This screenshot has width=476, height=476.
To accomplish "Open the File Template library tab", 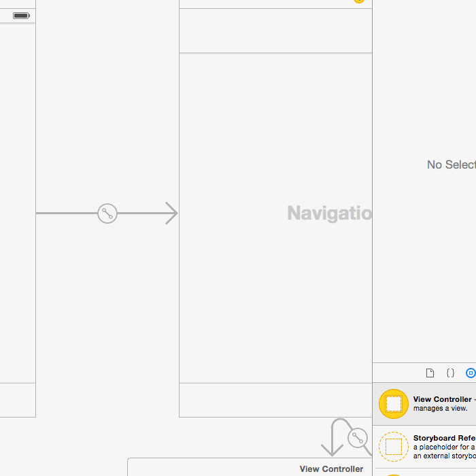I will (x=430, y=373).
